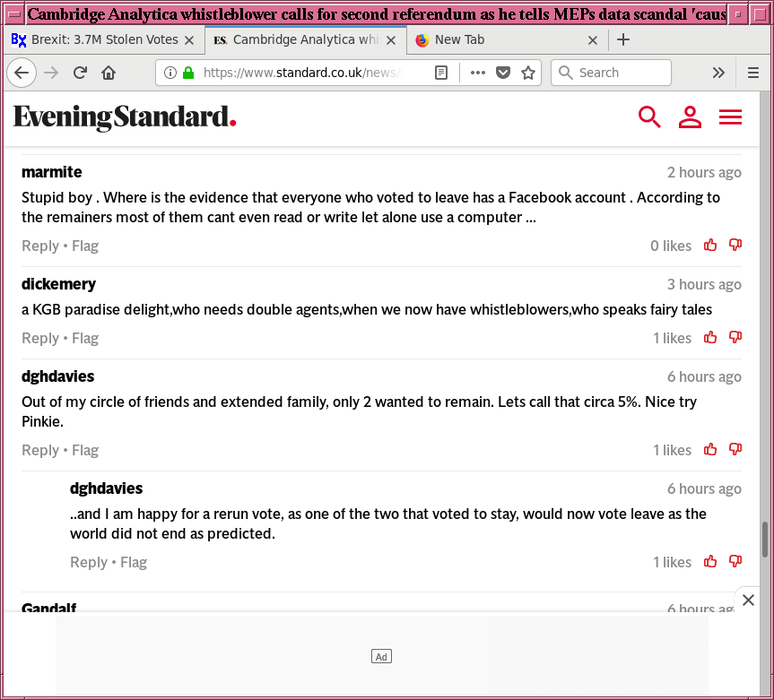The image size is (774, 700).
Task: Click the 'Gandalf' username
Action: point(48,607)
